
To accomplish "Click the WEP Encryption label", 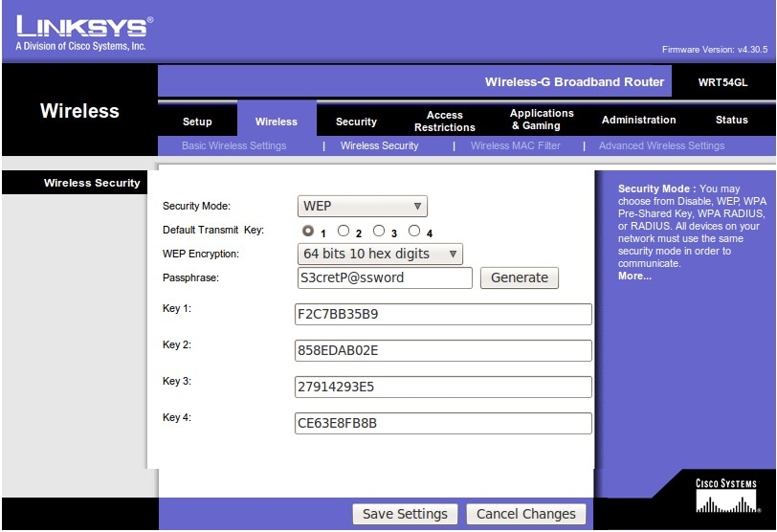I will [201, 254].
